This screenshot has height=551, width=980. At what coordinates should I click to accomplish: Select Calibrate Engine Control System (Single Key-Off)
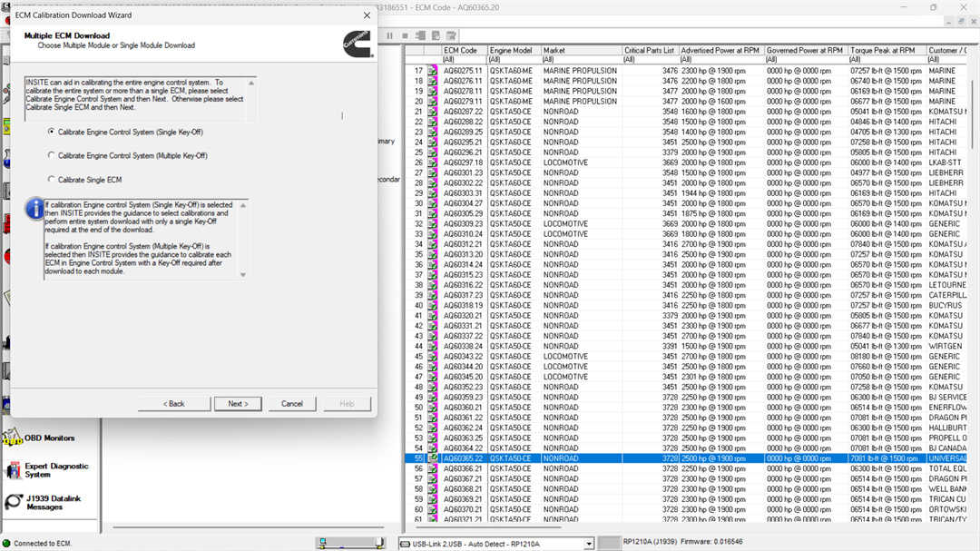52,132
